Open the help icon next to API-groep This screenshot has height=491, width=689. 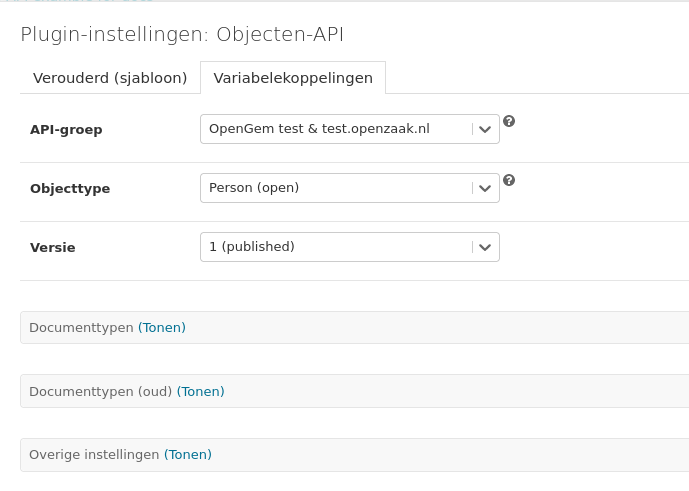[x=509, y=121]
